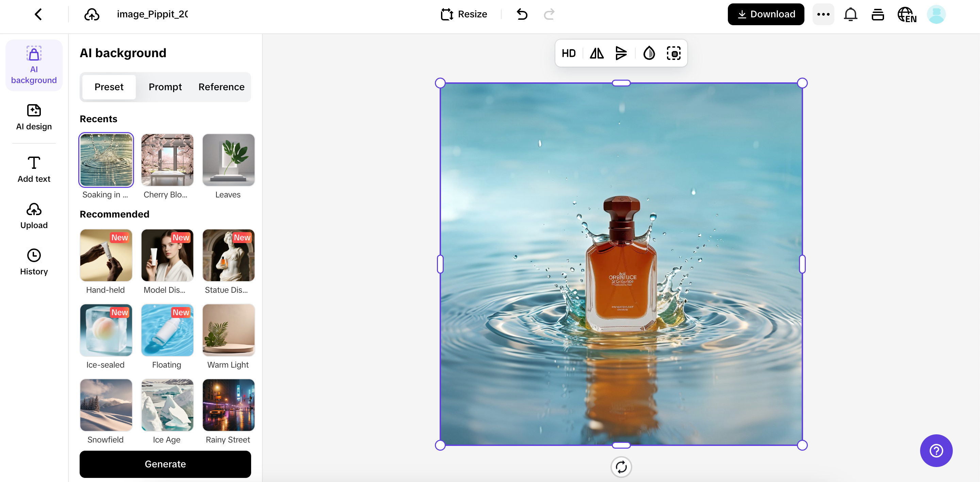Switch to the Prompt tab
Image resolution: width=980 pixels, height=482 pixels.
(165, 87)
